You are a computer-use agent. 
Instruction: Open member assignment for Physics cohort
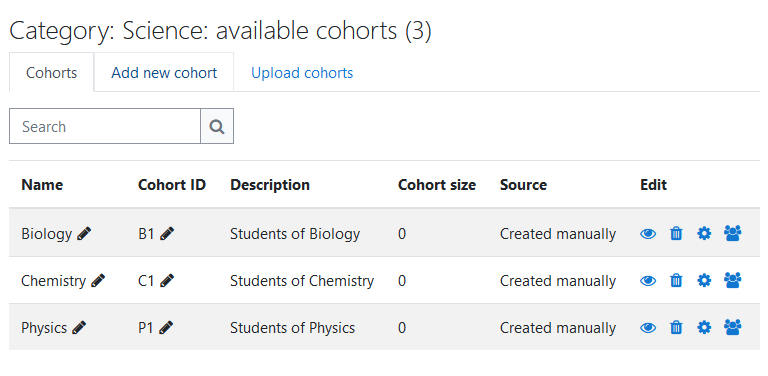[733, 327]
